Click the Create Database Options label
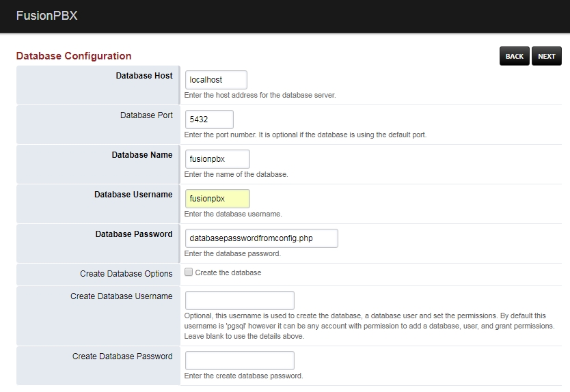The width and height of the screenshot is (570, 392). (126, 274)
